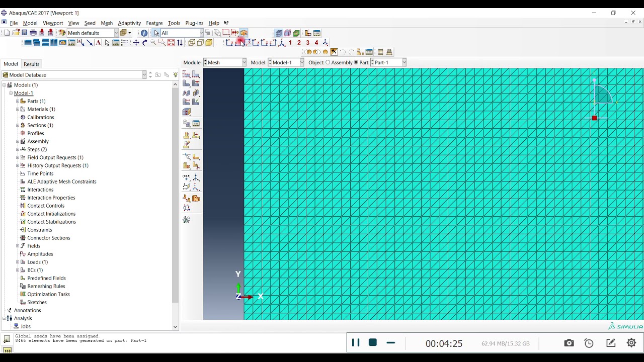Click the Open database folder icon
The height and width of the screenshot is (362, 644).
tap(16, 33)
